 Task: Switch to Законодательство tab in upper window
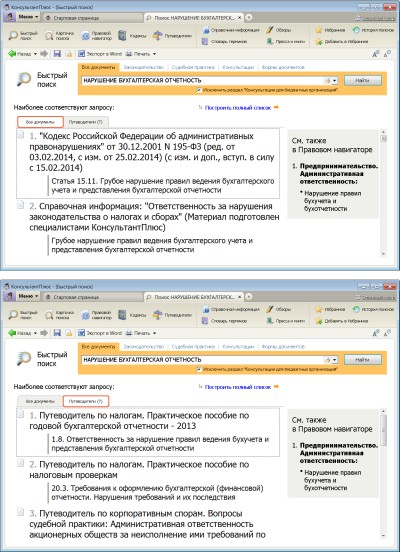point(144,67)
